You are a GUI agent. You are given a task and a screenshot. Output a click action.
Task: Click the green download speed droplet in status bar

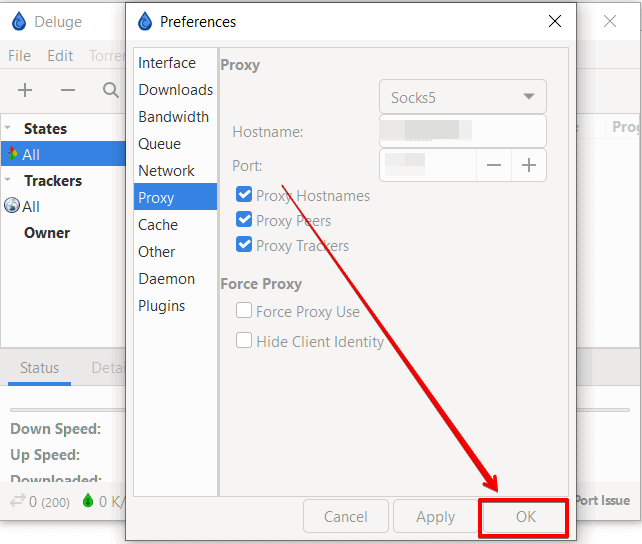(x=88, y=500)
